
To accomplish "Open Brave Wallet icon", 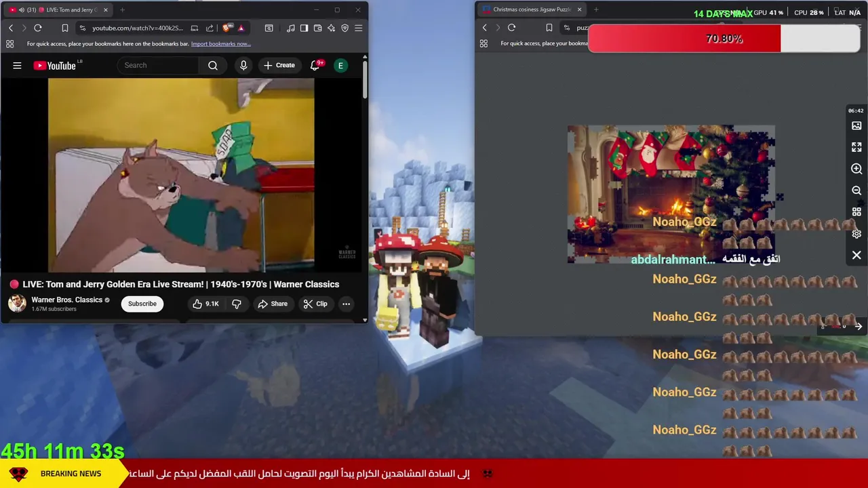I will [317, 28].
